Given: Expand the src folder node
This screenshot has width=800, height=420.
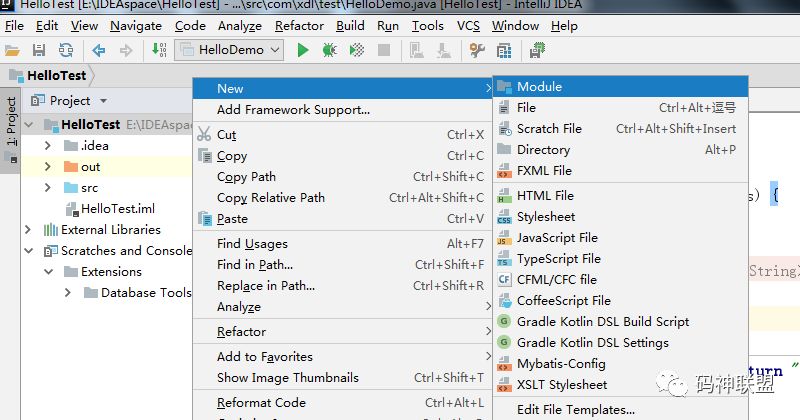Looking at the screenshot, I should [x=47, y=188].
